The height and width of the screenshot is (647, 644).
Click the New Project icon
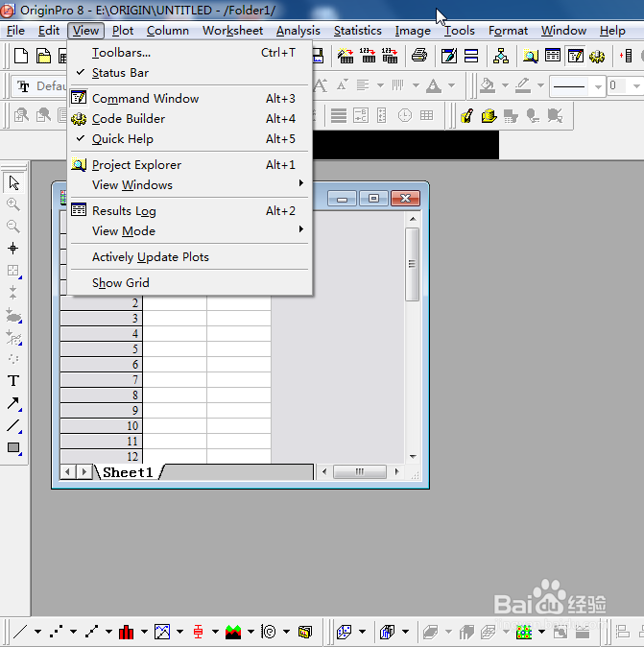[x=21, y=56]
